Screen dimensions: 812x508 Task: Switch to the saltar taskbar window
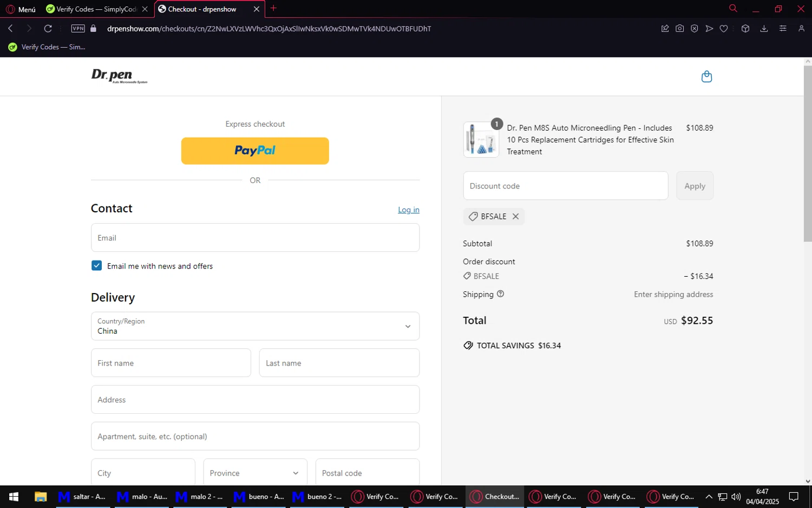pyautogui.click(x=82, y=497)
